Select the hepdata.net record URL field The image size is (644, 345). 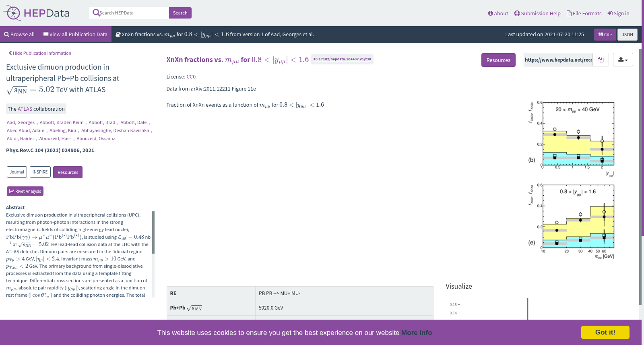point(558,60)
